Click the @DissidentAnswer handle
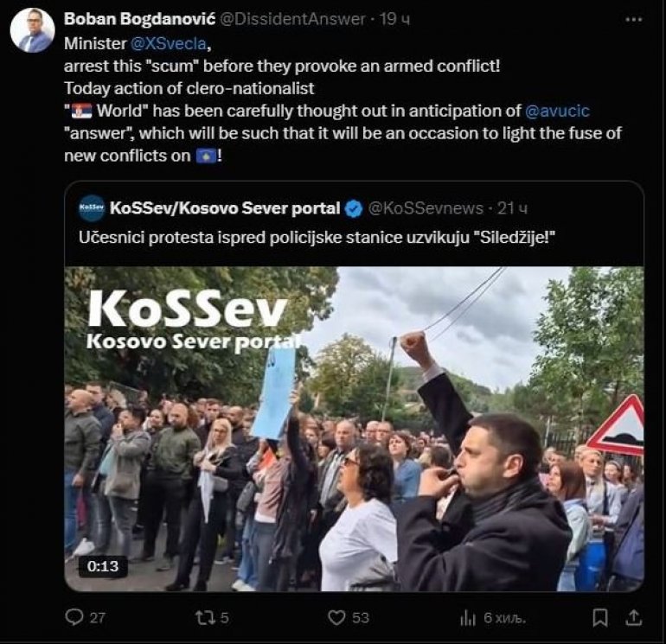This screenshot has width=666, height=644. pos(292,19)
